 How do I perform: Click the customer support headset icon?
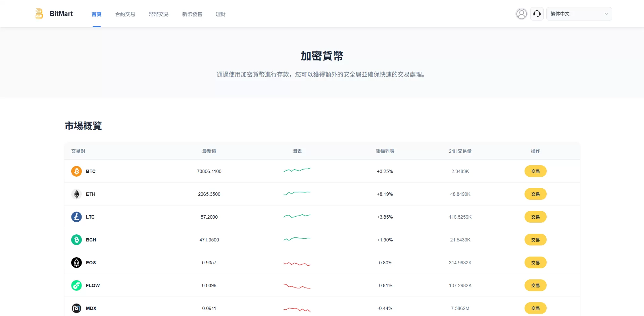[537, 14]
